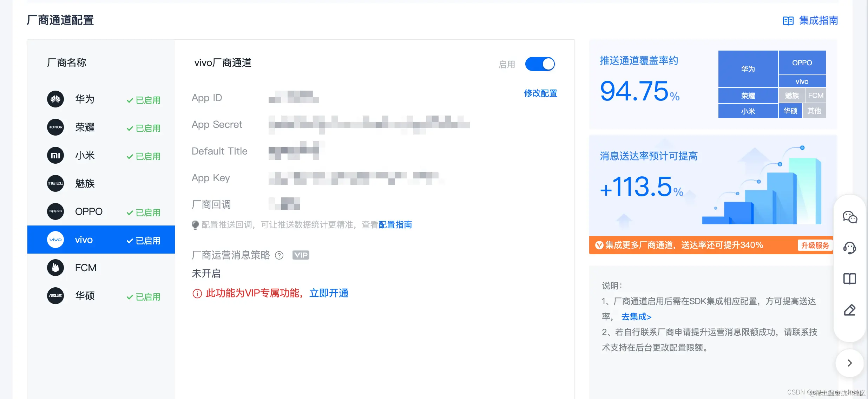Disable the vivo channel using the 启用 toggle
Image resolution: width=868 pixels, height=399 pixels.
pyautogui.click(x=540, y=64)
